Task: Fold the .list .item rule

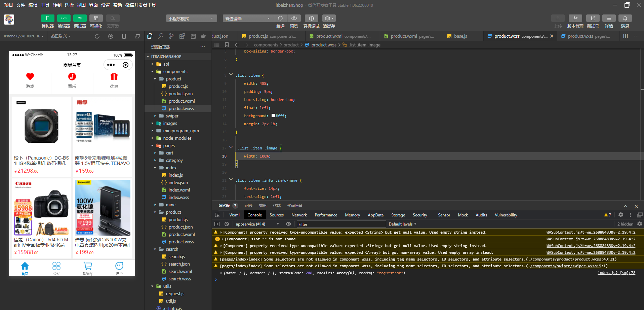Action: [231, 74]
